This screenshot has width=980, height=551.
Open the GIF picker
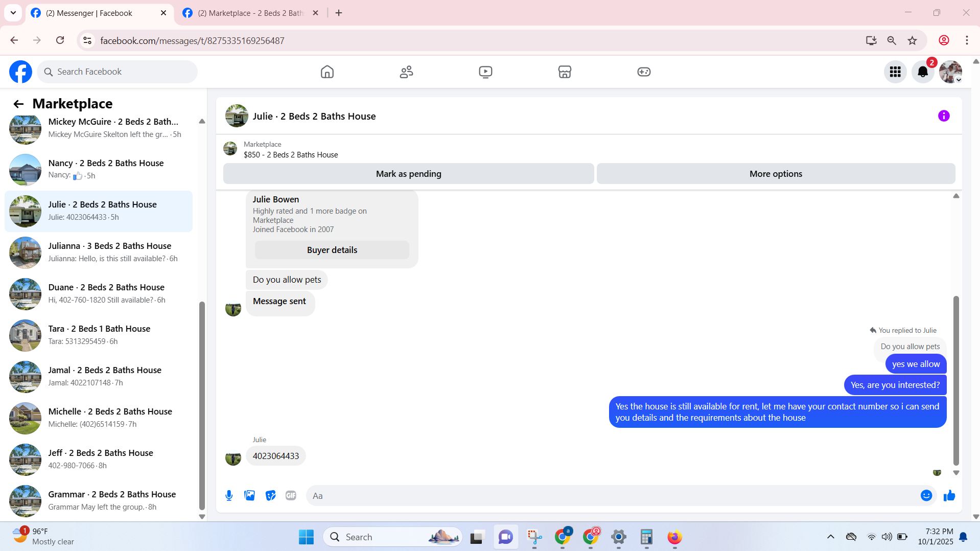click(291, 495)
